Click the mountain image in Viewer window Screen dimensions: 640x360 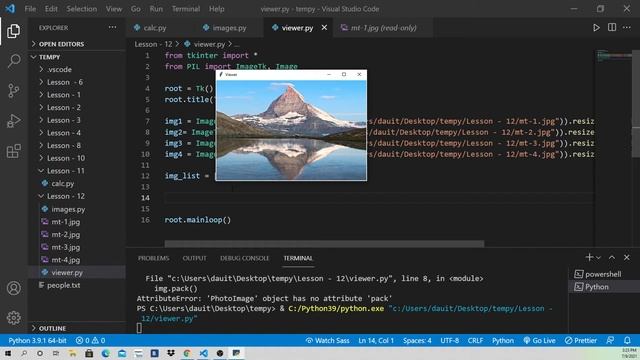[291, 130]
